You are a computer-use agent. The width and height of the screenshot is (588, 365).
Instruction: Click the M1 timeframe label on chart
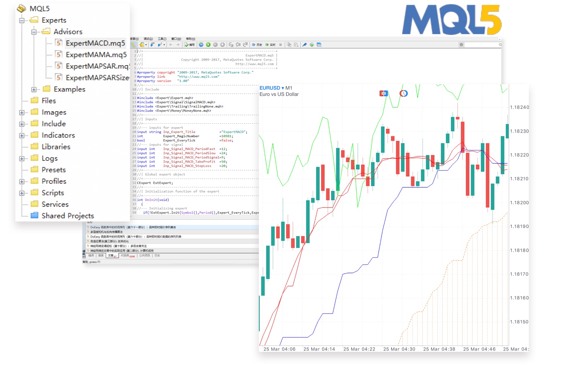tap(289, 88)
